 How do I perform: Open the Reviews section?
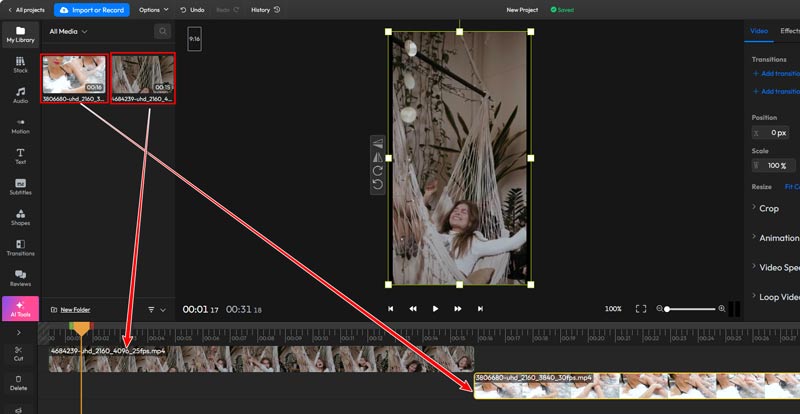pyautogui.click(x=20, y=278)
